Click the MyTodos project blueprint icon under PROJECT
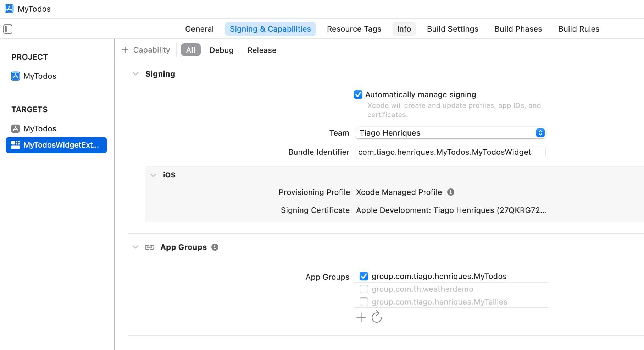644x350 pixels. pos(16,76)
